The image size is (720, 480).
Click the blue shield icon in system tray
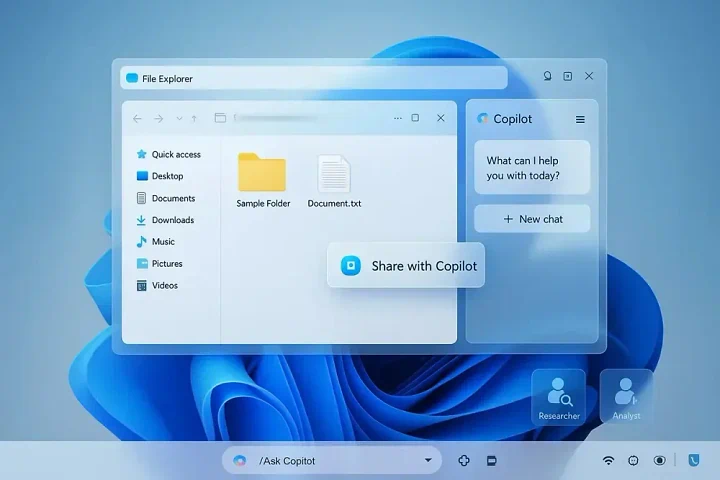point(694,460)
